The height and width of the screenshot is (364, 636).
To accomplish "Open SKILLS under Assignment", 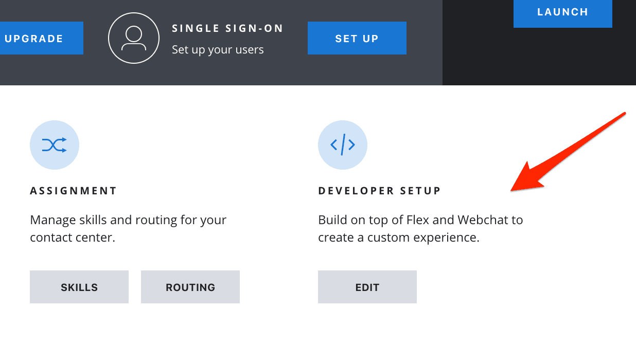I will 79,287.
